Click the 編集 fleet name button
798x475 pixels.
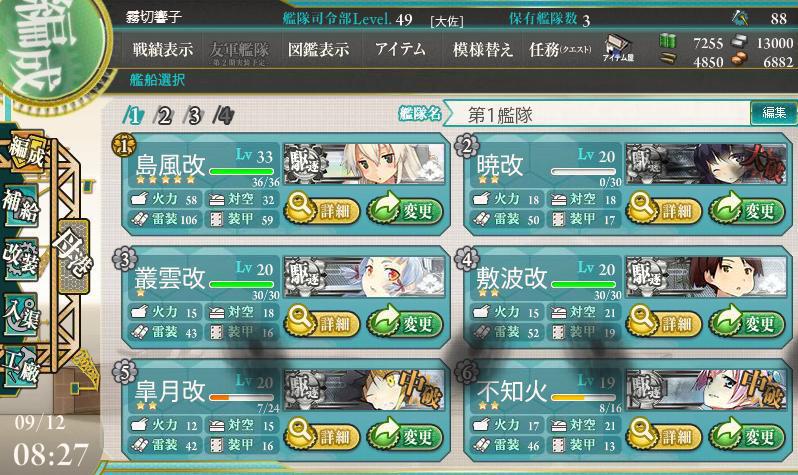[774, 113]
